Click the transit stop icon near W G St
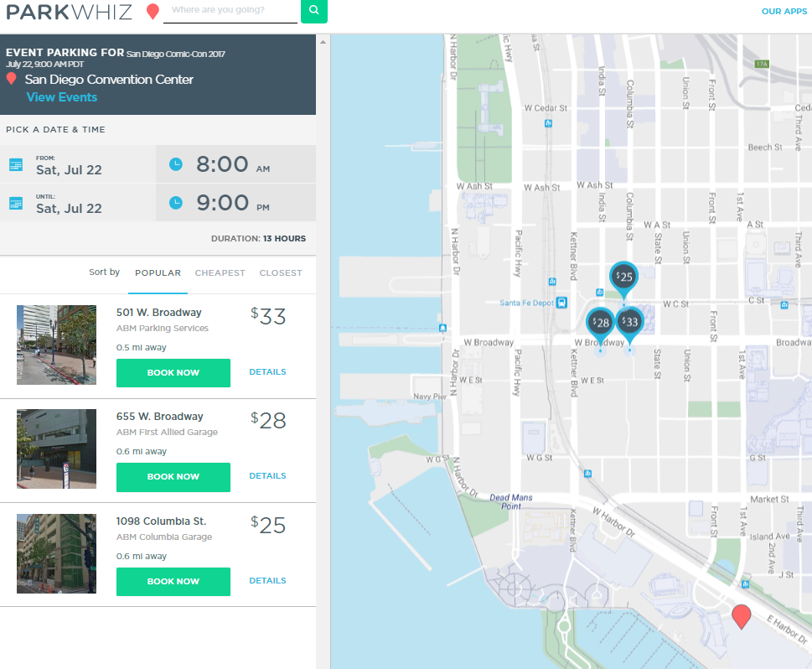Image resolution: width=812 pixels, height=669 pixels. tap(587, 474)
